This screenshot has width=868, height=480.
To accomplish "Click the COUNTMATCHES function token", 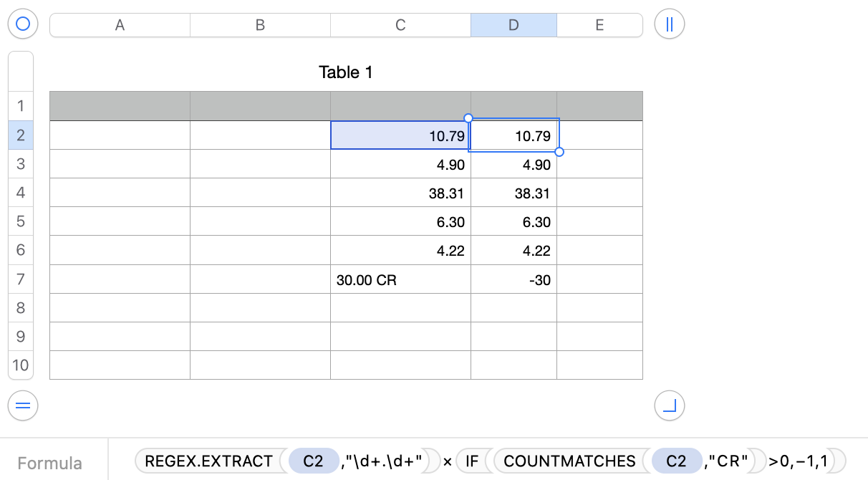I will [569, 461].
